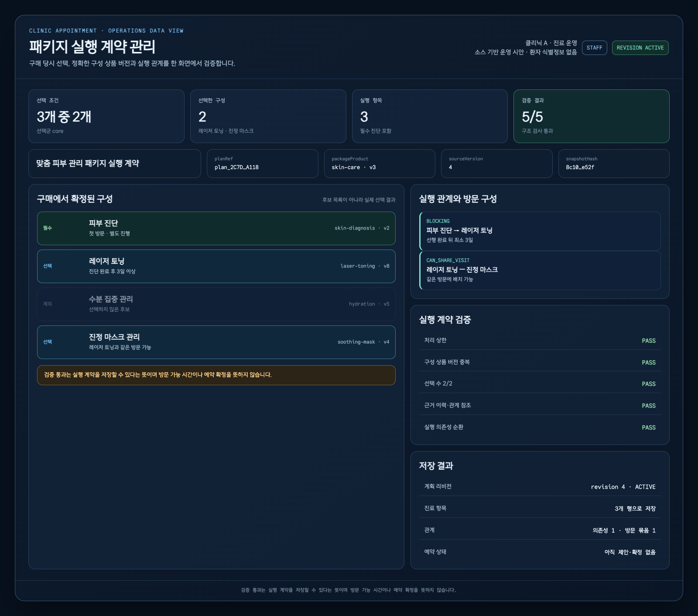
Task: Select the 레이저 토닝 selected row
Action: click(x=216, y=266)
